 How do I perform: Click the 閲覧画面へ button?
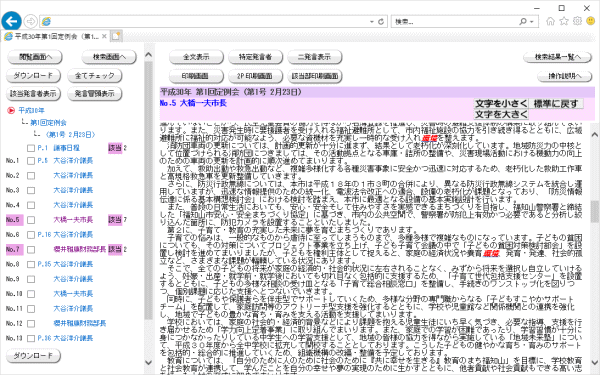click(35, 57)
